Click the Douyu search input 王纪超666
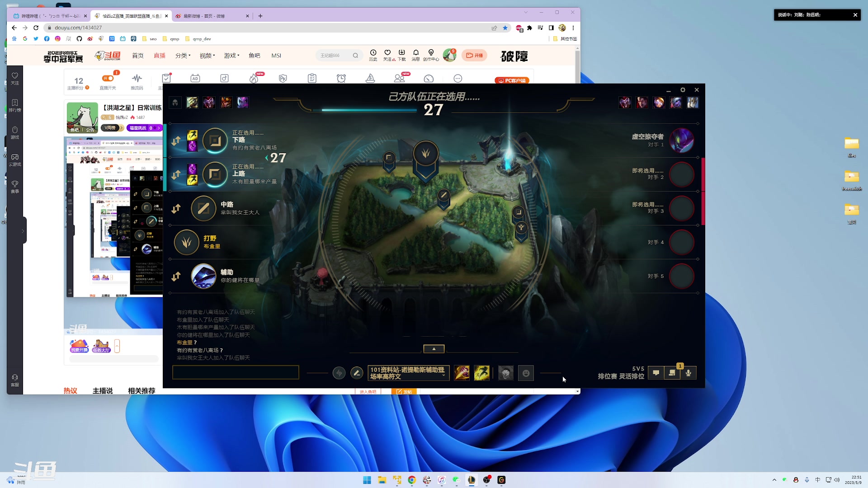This screenshot has width=868, height=488. [x=334, y=56]
